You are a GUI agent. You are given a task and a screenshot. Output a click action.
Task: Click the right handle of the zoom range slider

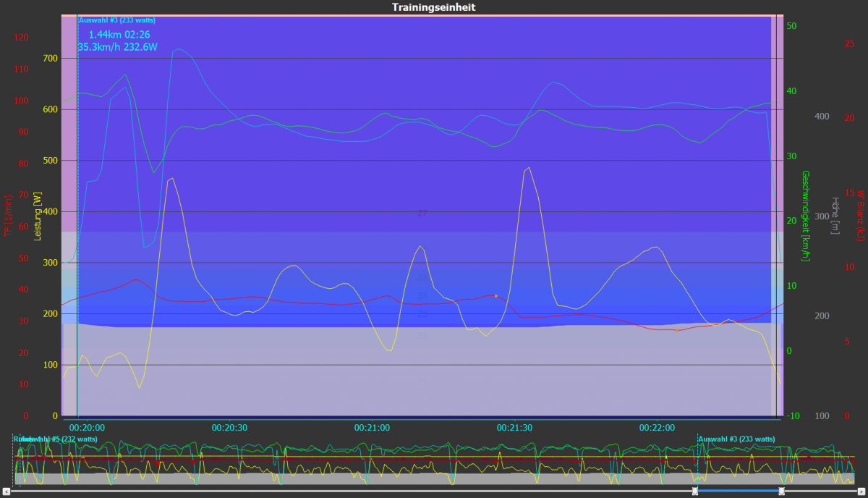point(782,491)
